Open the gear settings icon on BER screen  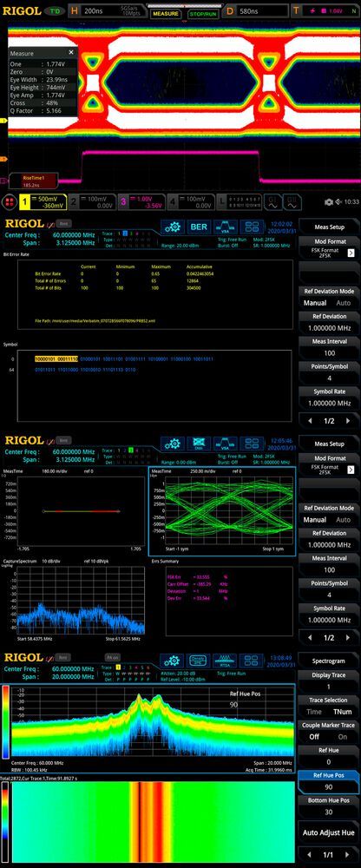pyautogui.click(x=174, y=227)
